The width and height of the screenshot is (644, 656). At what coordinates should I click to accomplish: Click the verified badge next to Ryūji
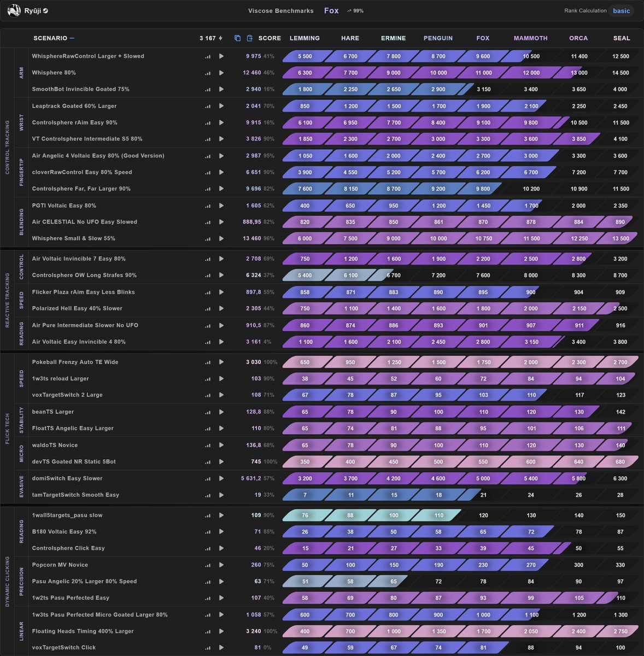pyautogui.click(x=46, y=11)
